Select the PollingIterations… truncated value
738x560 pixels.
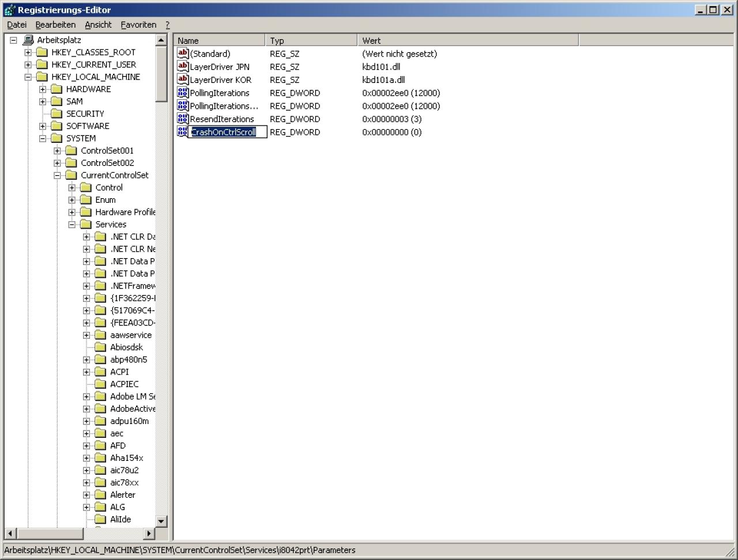point(224,106)
